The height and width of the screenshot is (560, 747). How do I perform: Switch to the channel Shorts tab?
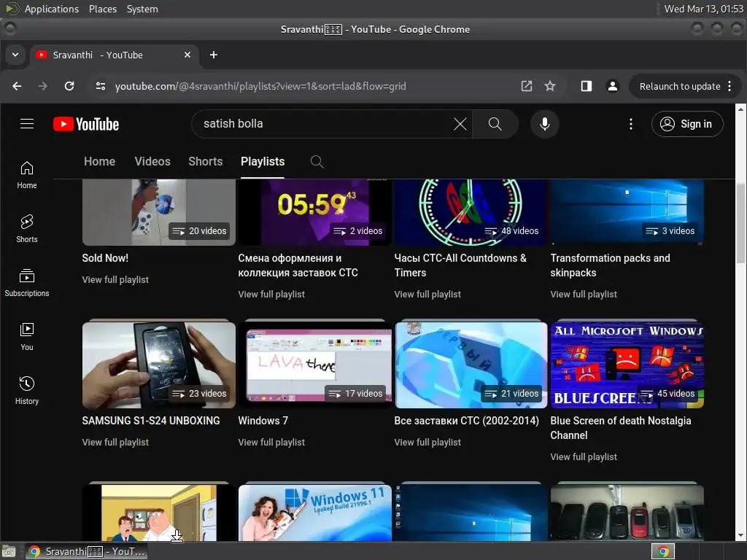205,161
